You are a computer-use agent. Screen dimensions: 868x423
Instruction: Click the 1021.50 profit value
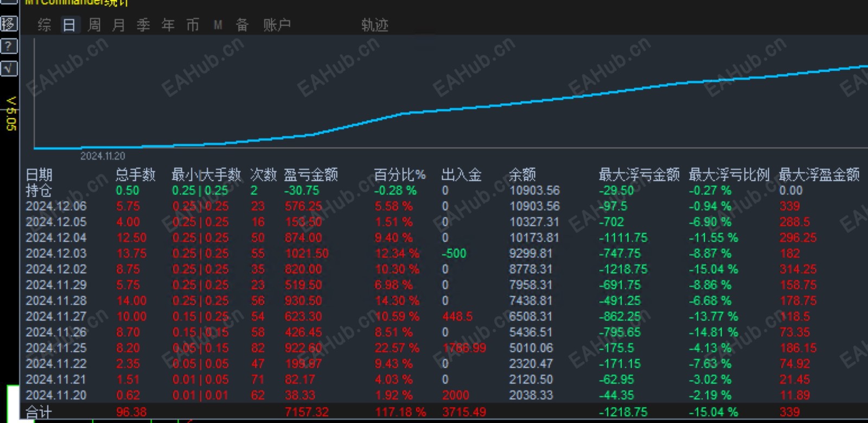(x=307, y=254)
